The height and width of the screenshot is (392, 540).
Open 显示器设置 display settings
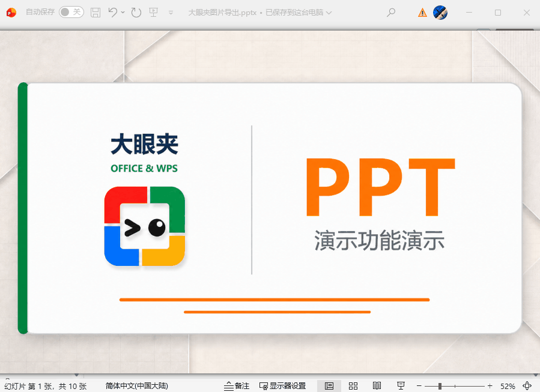point(283,386)
